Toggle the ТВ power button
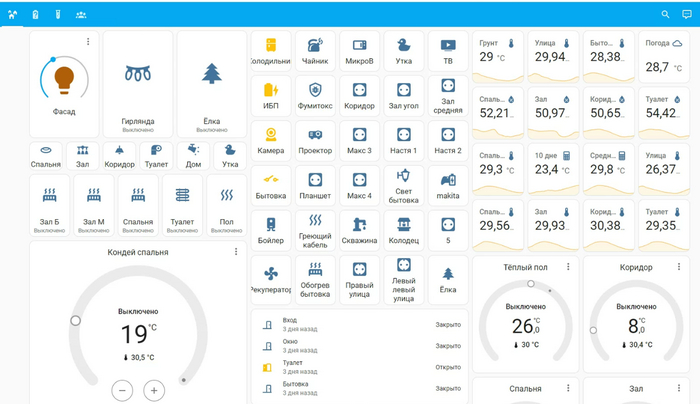The width and height of the screenshot is (700, 404). (x=448, y=46)
